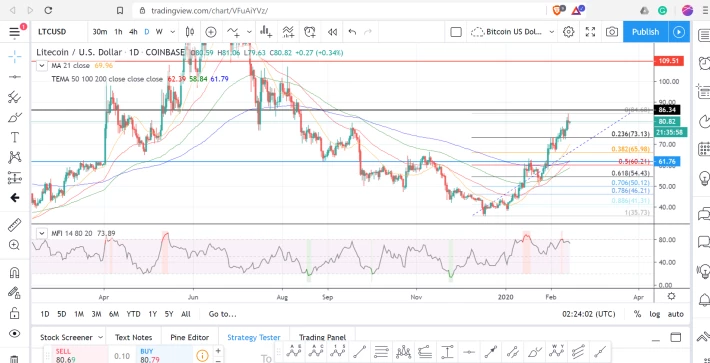Switch to Text Notes tab
The width and height of the screenshot is (710, 363).
134,337
